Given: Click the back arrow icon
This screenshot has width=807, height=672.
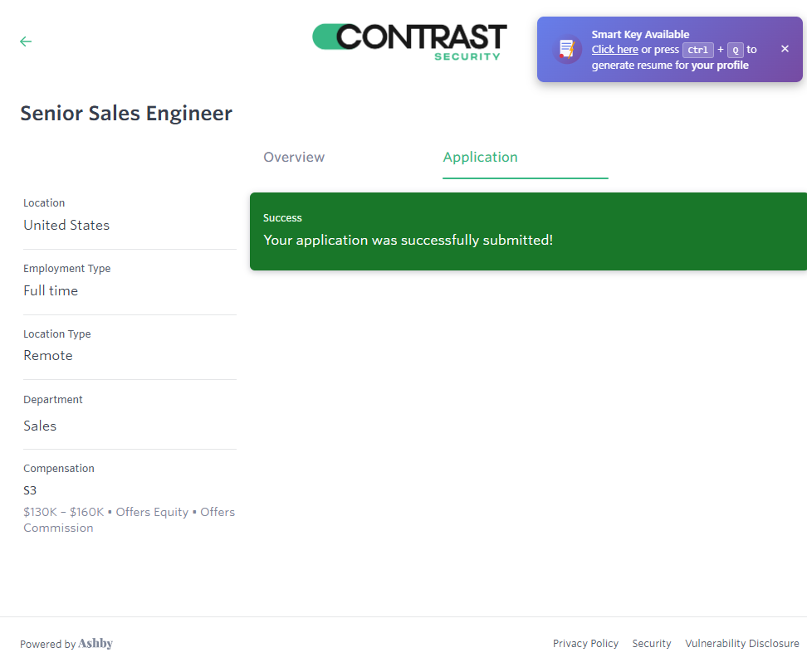Looking at the screenshot, I should click(26, 41).
